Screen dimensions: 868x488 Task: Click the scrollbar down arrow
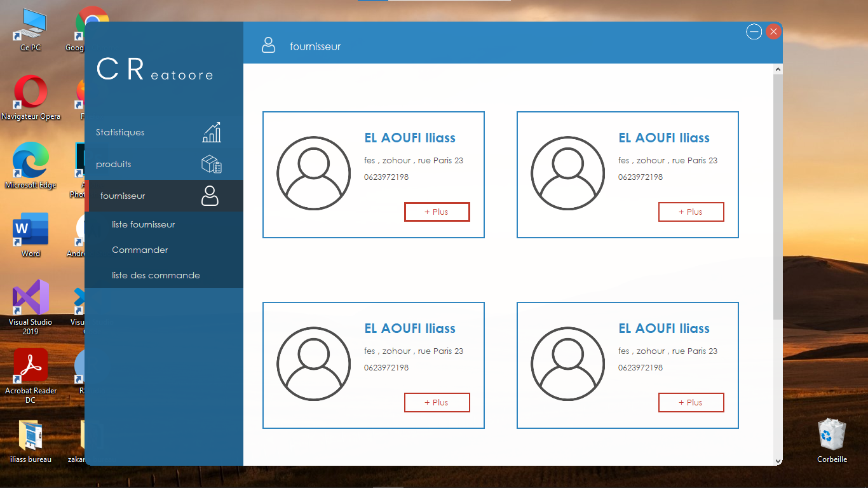coord(778,461)
